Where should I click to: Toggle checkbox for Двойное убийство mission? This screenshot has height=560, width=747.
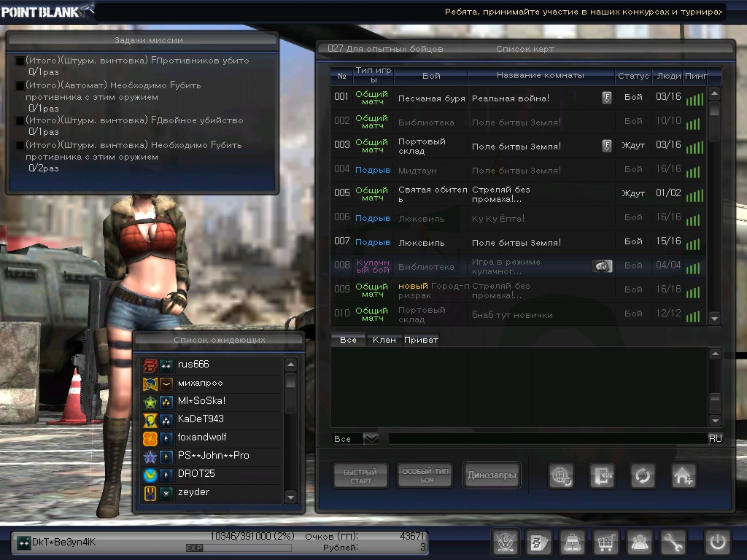20,120
